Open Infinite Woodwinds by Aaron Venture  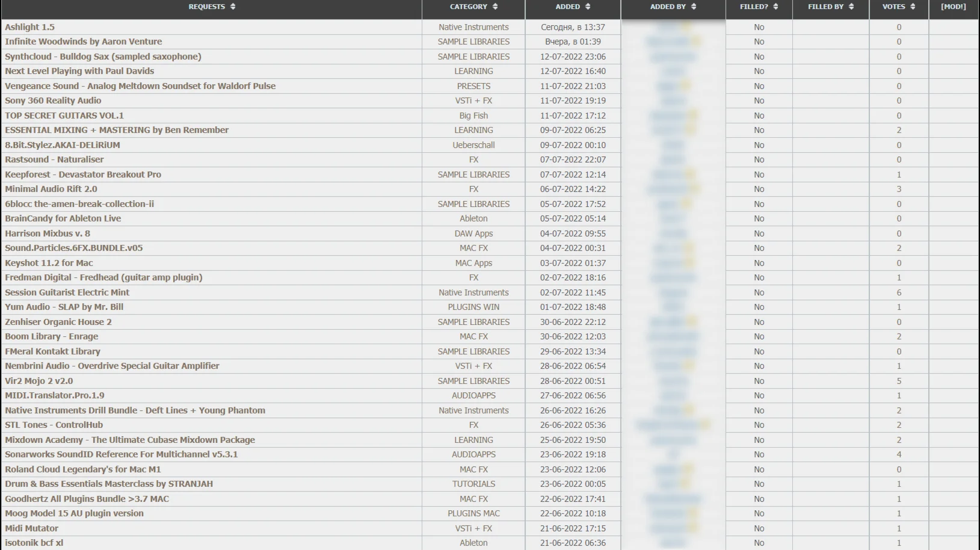(x=84, y=42)
